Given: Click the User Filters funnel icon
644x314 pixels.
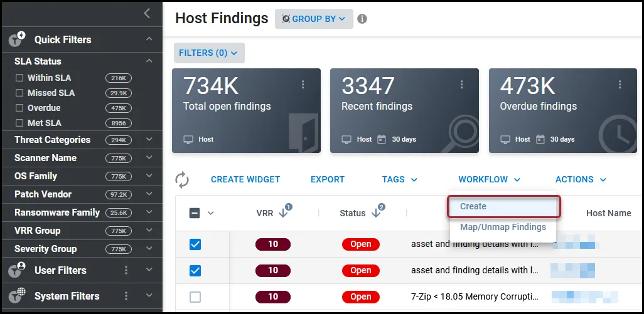Looking at the screenshot, I should (17, 270).
